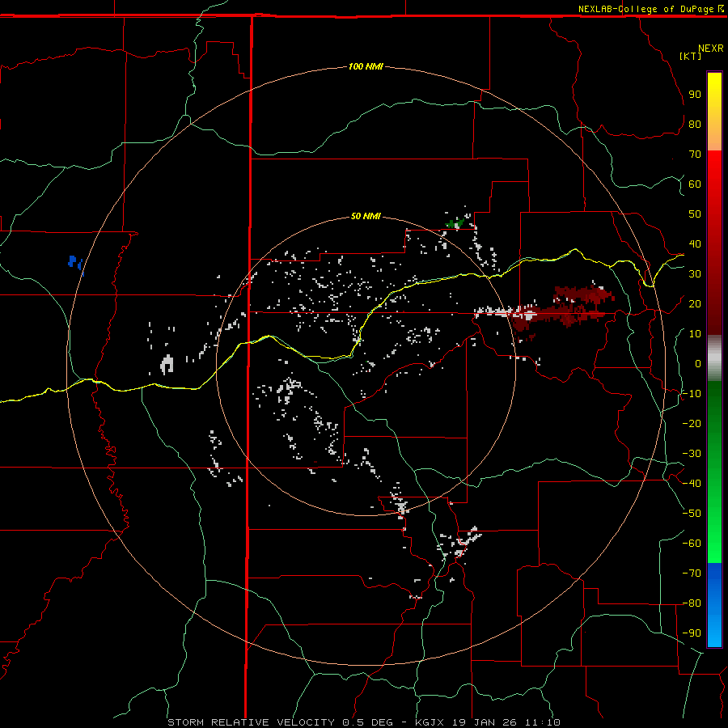Click the NEXLAB-College of DuPage credit text
728x728 pixels.
click(650, 9)
